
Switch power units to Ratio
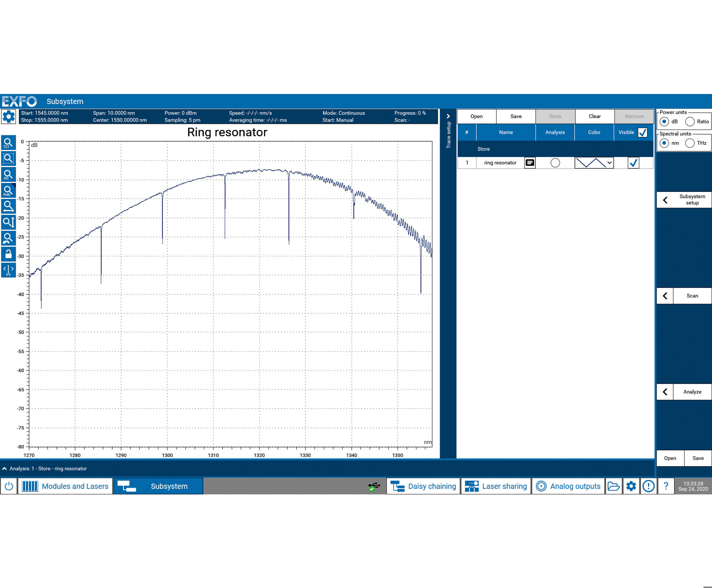(x=690, y=122)
